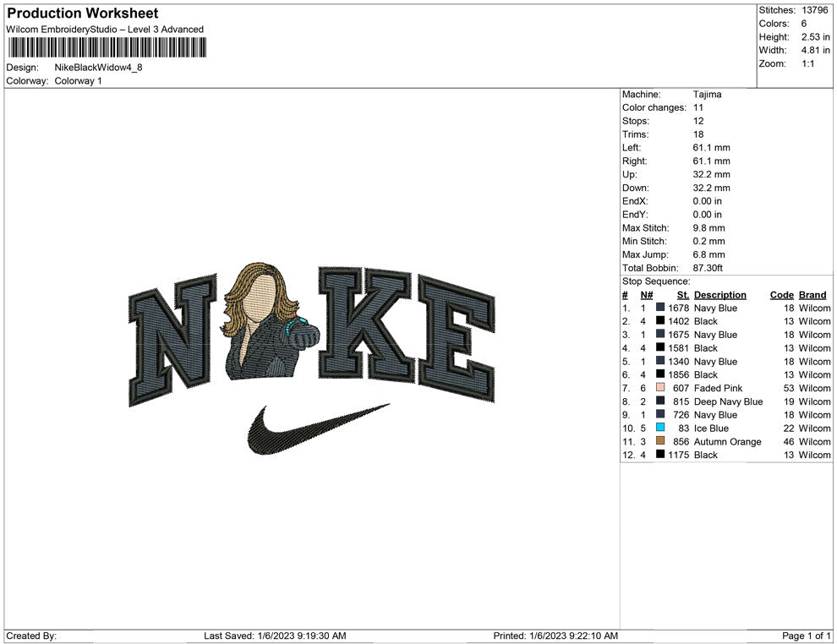This screenshot has height=644, width=837.
Task: Click the stitch count 13796
Action: 814,10
